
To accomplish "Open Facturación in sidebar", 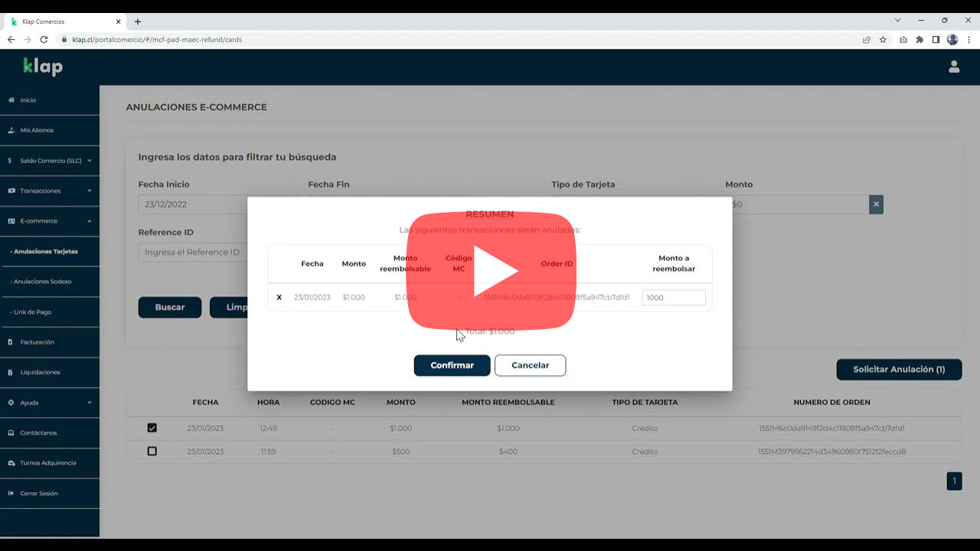I will 50,342.
